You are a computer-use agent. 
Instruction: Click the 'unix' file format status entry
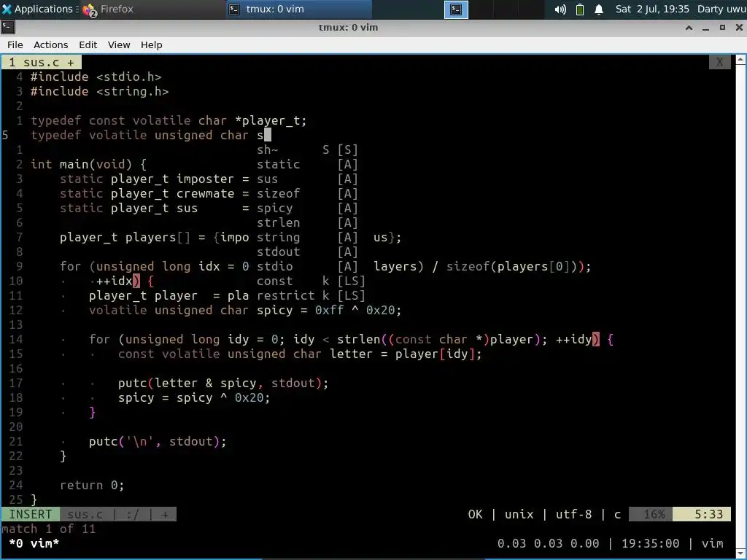[519, 514]
